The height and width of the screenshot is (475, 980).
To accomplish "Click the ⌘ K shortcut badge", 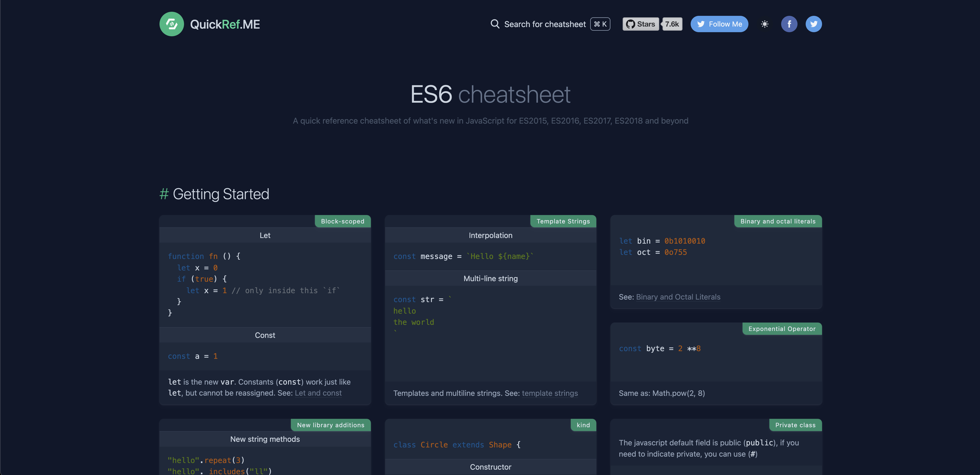I will pyautogui.click(x=600, y=24).
